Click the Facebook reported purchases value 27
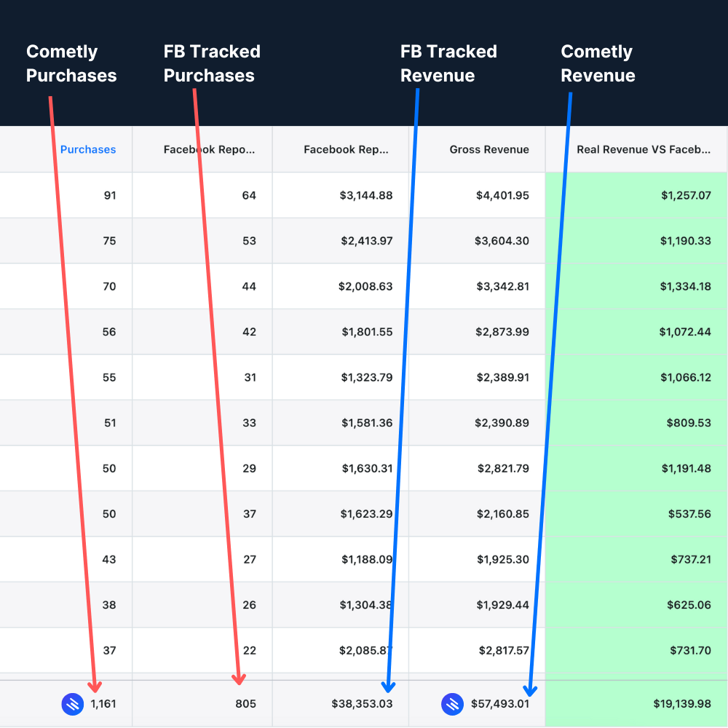 pyautogui.click(x=250, y=559)
